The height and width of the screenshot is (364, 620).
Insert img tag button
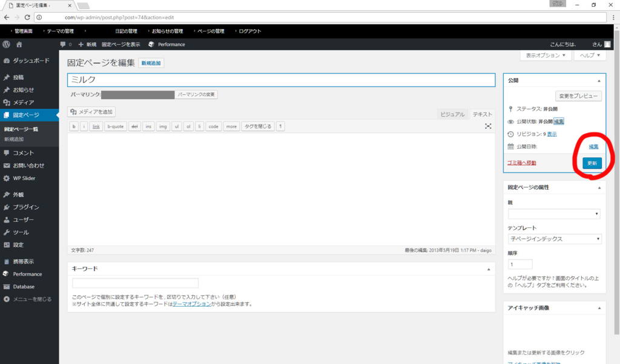click(163, 126)
